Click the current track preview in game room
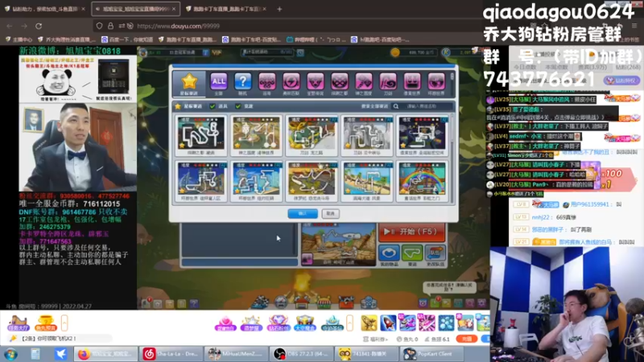The width and height of the screenshot is (644, 362). (338, 245)
